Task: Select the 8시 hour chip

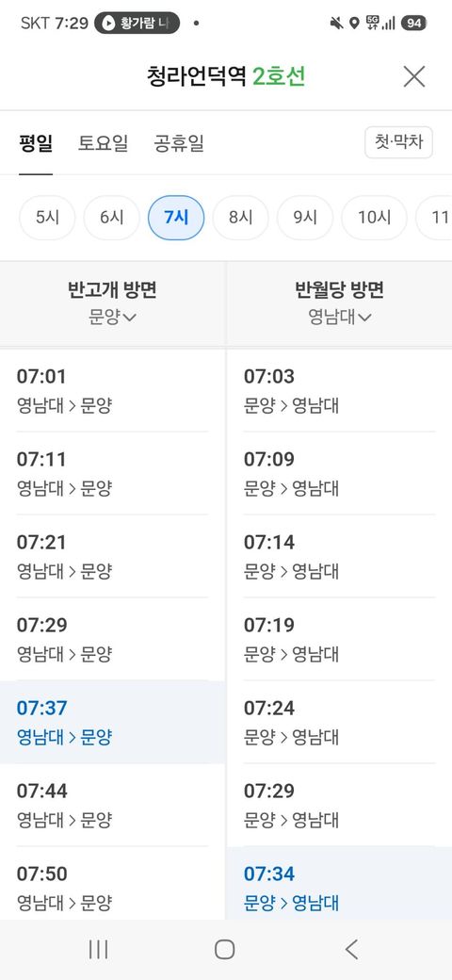Action: coord(240,218)
